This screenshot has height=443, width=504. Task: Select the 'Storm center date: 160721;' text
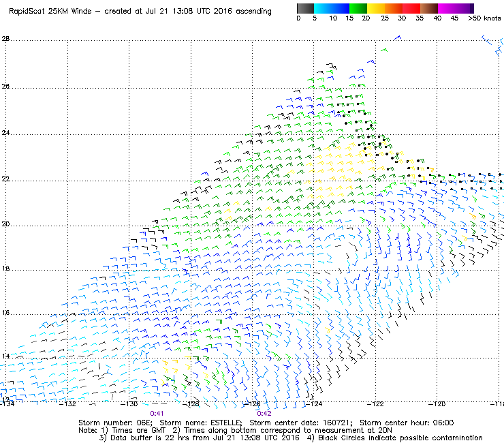[x=301, y=423]
